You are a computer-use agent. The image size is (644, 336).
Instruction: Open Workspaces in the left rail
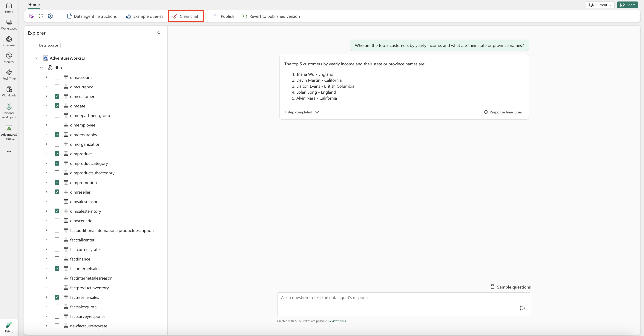[9, 25]
